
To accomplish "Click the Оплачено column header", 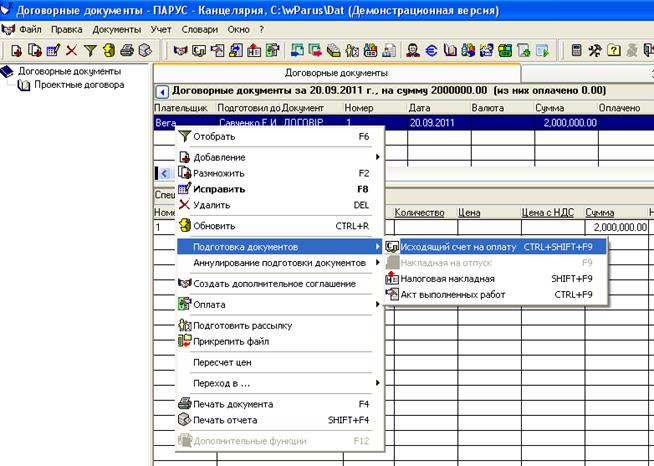I will (626, 108).
